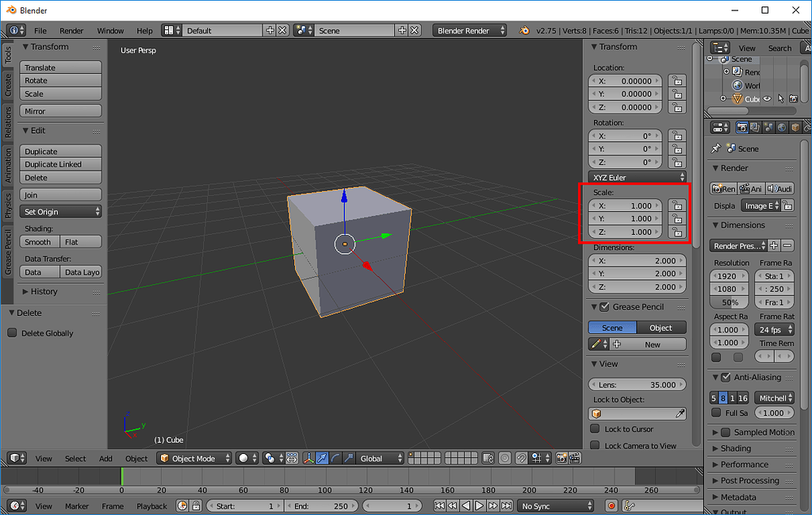Image resolution: width=812 pixels, height=515 pixels.
Task: Toggle the Anti-Aliasing checkbox
Action: [726, 377]
